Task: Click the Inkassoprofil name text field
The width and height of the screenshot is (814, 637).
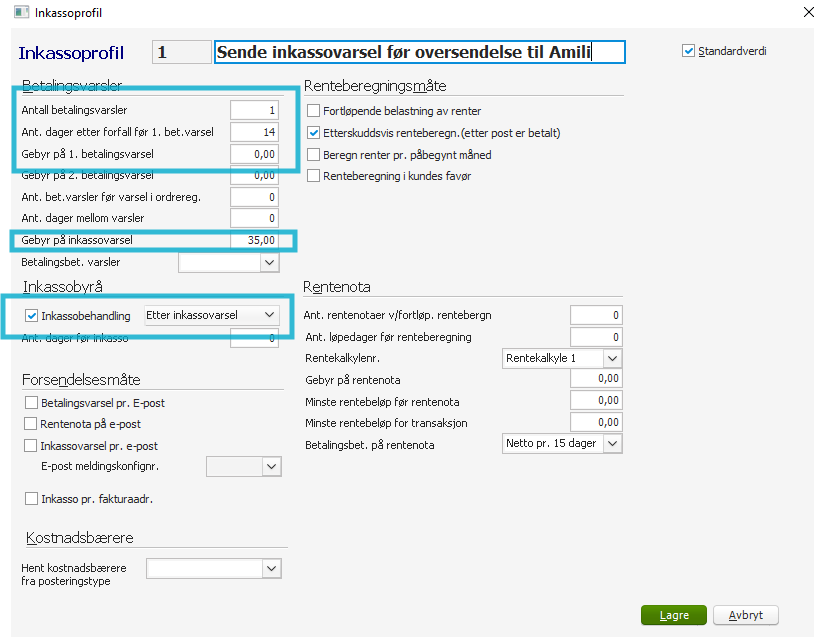Action: click(x=419, y=52)
